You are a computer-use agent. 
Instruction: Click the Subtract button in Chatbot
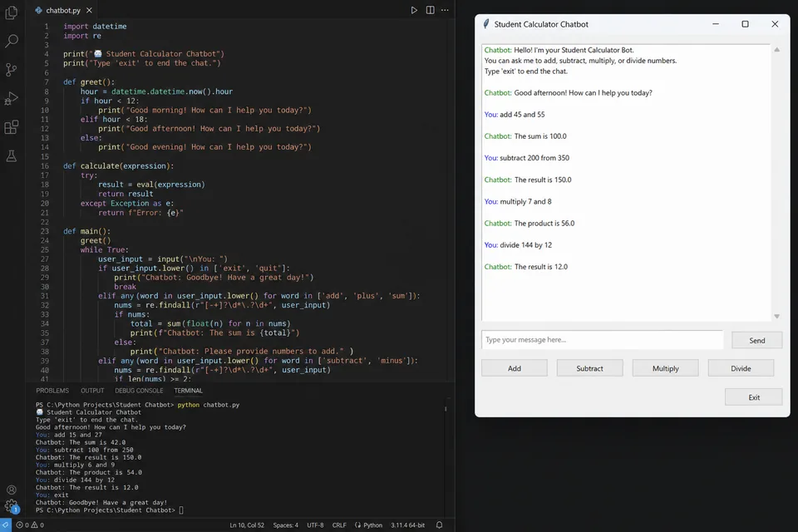tap(589, 368)
